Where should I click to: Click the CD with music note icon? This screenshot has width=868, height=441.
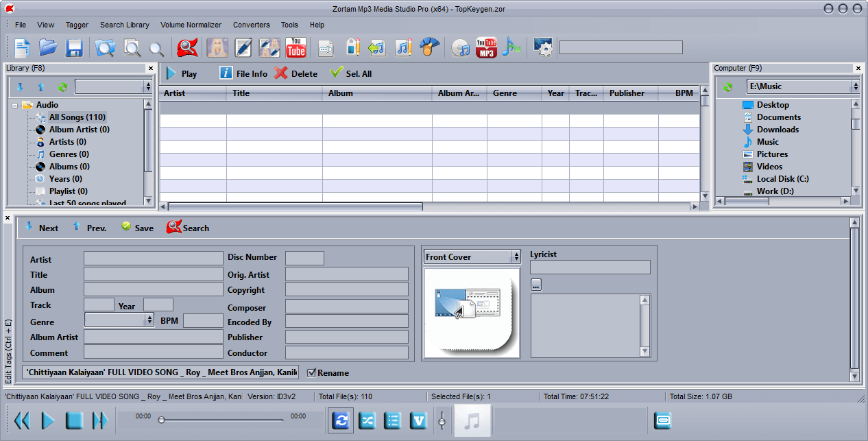point(461,48)
